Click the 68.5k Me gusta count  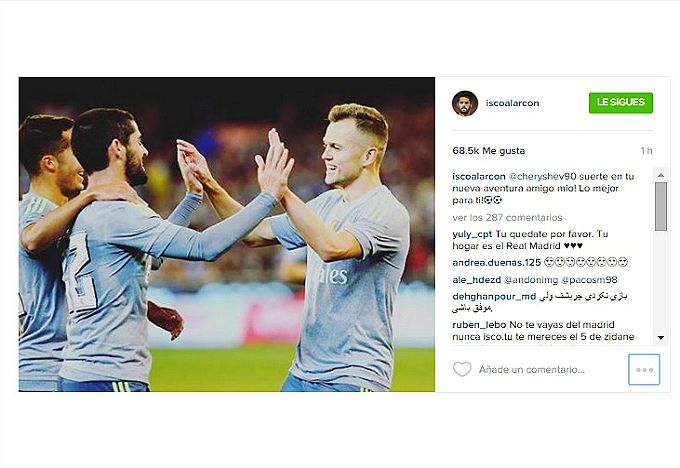(488, 151)
